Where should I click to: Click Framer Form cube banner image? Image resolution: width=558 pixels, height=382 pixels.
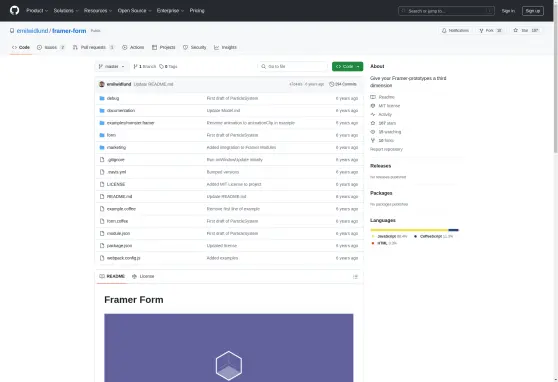[x=229, y=348]
